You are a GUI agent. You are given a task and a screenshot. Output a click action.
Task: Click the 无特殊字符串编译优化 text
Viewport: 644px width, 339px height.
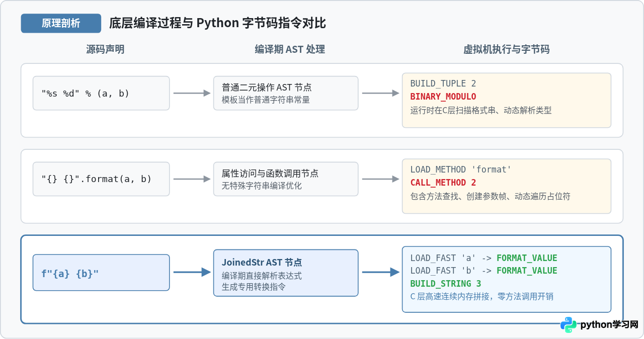(x=262, y=186)
